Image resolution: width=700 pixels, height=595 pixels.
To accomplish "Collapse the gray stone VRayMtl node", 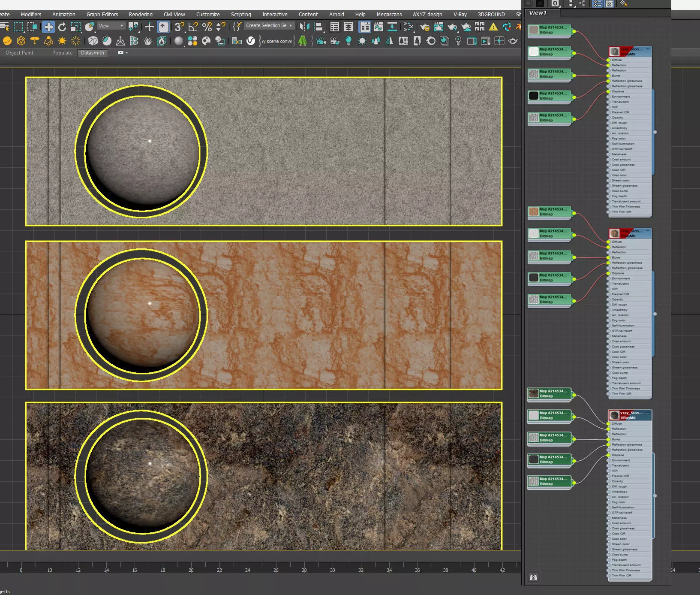I will 647,50.
